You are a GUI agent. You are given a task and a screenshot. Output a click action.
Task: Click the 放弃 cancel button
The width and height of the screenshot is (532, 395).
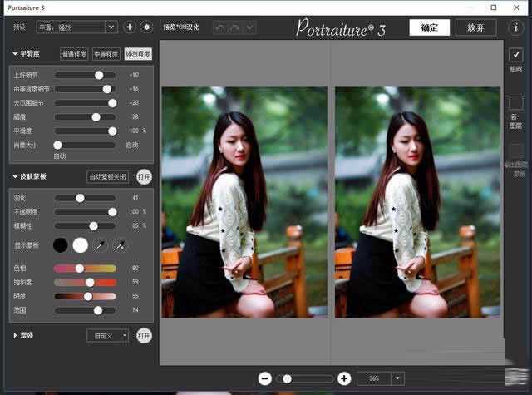475,27
